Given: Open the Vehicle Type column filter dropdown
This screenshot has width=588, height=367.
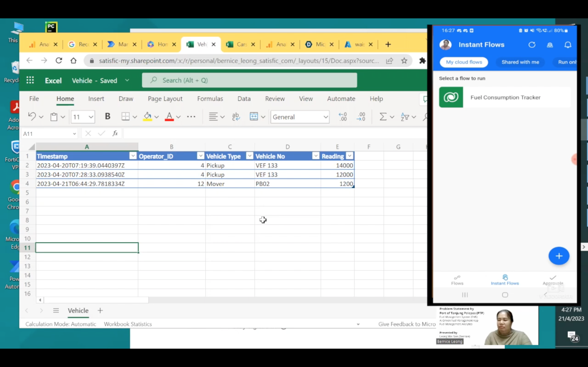Looking at the screenshot, I should (x=249, y=156).
